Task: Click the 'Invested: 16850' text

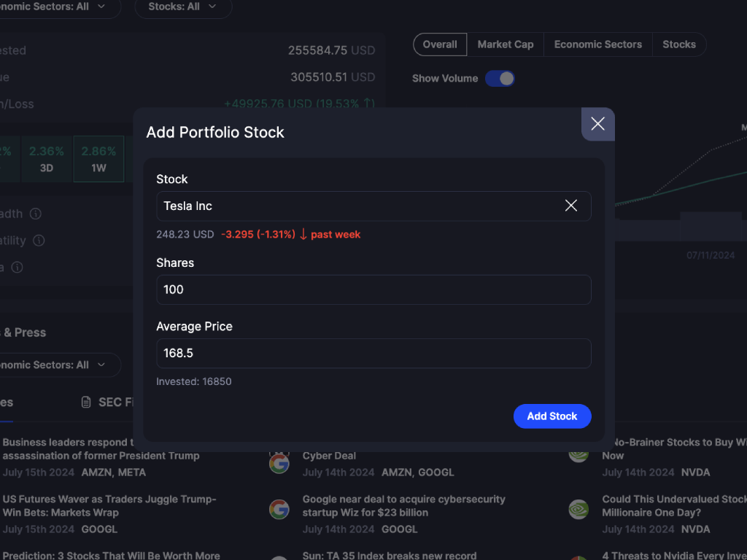Action: point(194,381)
